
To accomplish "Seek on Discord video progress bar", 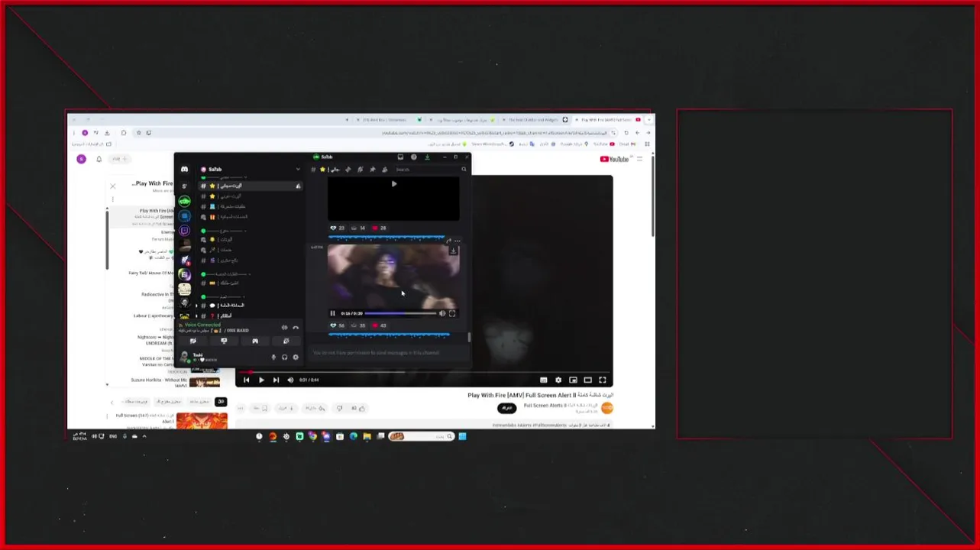I will 400,313.
